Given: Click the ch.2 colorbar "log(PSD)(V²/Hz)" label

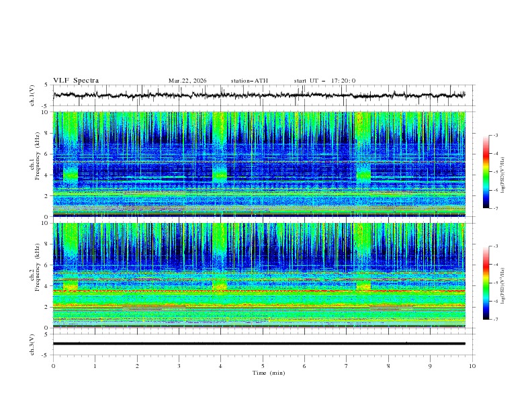Looking at the screenshot, I should pos(502,286).
